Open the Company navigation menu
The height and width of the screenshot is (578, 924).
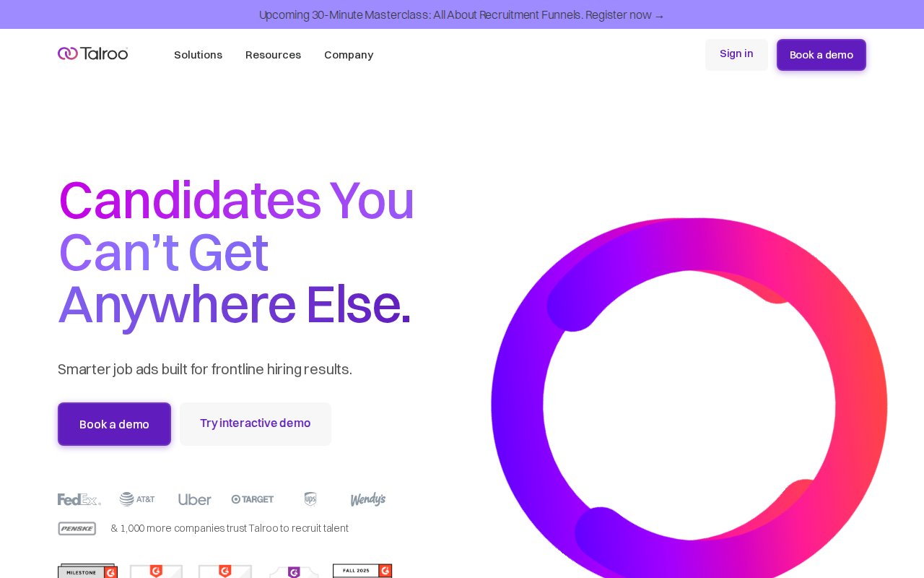coord(349,55)
